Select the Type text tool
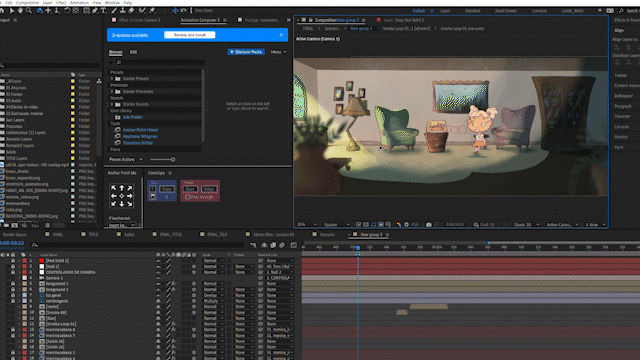Screen dimensions: 640x360 [x=103, y=11]
